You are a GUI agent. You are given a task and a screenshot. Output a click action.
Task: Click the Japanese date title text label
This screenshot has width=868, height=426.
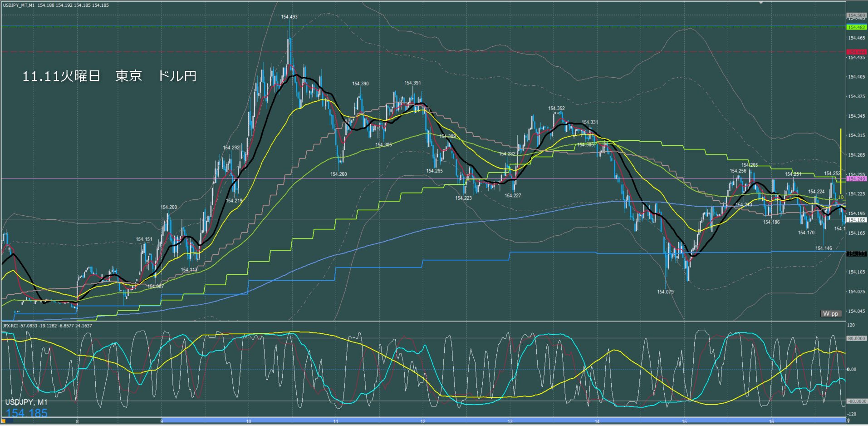pos(109,76)
